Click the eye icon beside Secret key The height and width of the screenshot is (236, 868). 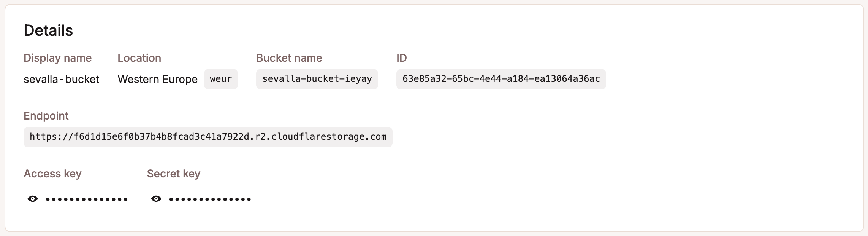tap(157, 198)
